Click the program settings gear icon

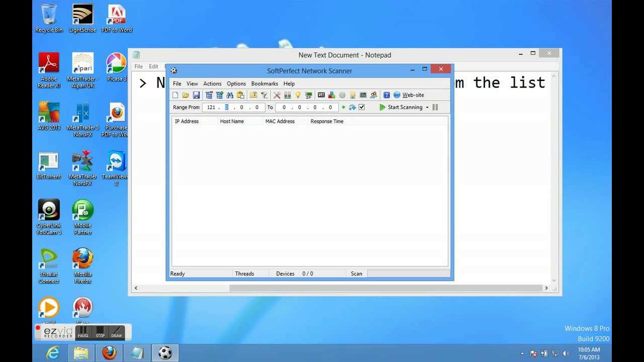(x=342, y=95)
